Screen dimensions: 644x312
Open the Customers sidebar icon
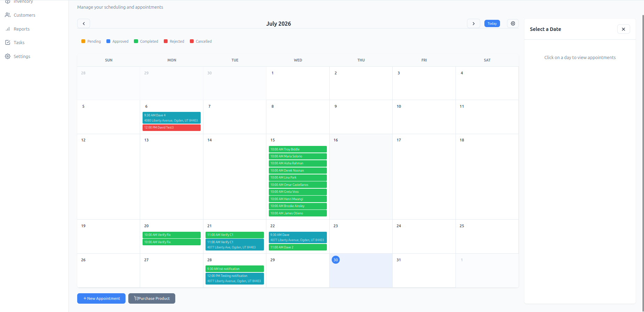pyautogui.click(x=8, y=15)
